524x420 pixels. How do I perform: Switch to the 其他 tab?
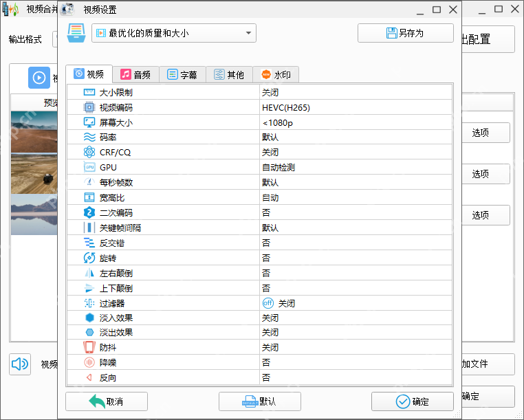(x=229, y=74)
